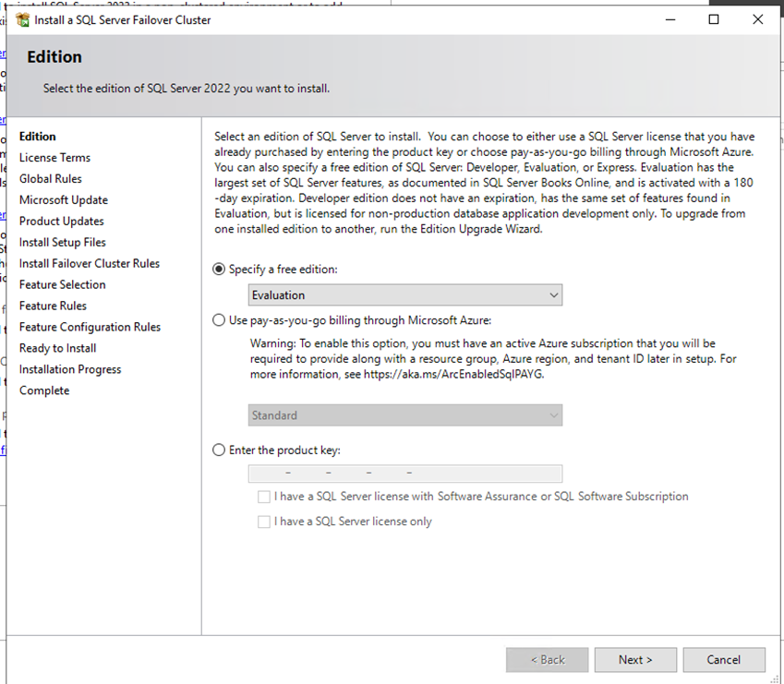Check I have a SQL Server license only
Screen dimensions: 784x684
[x=265, y=522]
